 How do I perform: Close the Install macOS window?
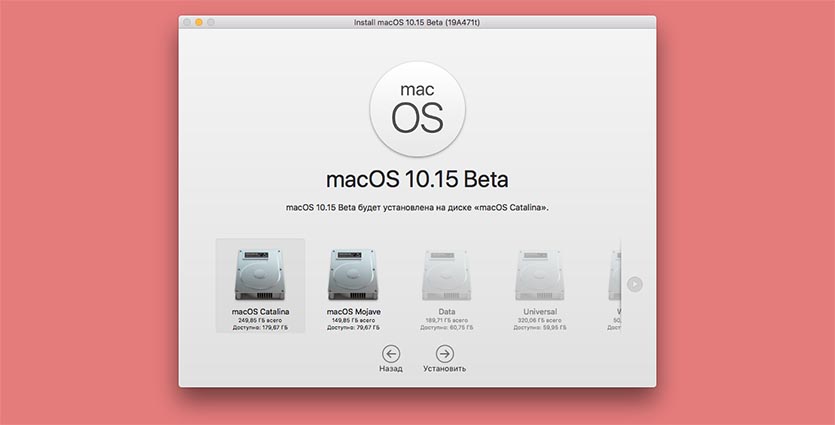(187, 22)
